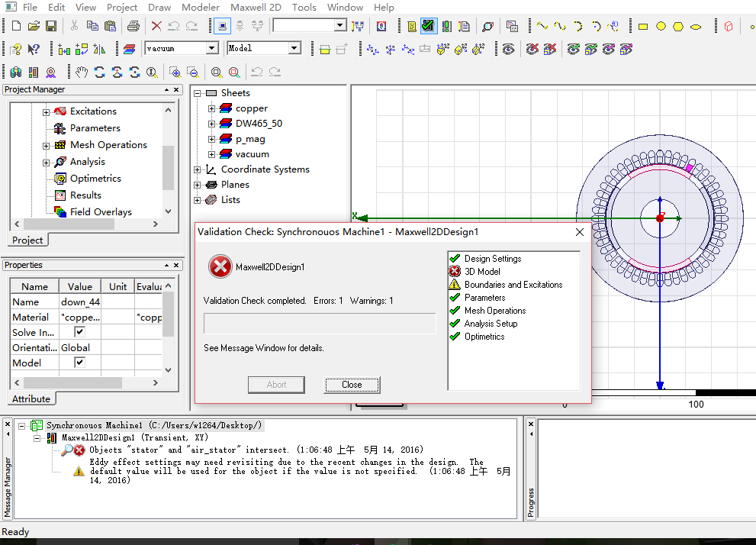Click the Fit All view icon
Screen dimensions: 756x545
(x=217, y=72)
